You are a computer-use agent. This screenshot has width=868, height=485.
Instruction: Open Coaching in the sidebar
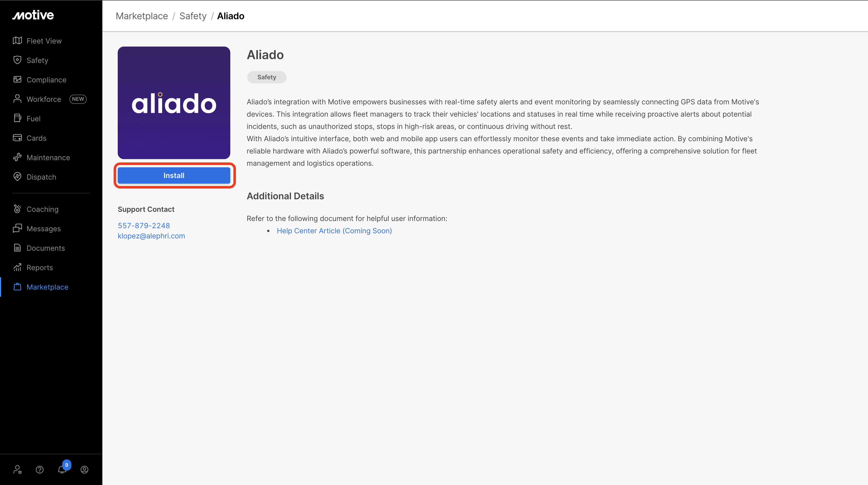42,209
